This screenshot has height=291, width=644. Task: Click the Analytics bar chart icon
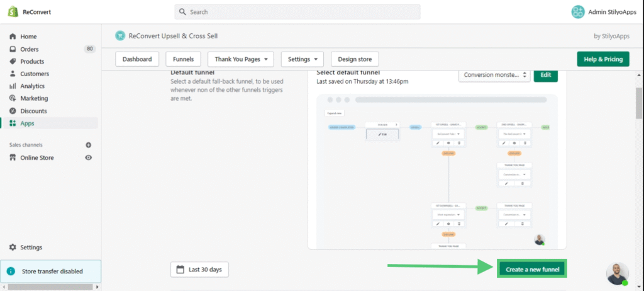(13, 86)
